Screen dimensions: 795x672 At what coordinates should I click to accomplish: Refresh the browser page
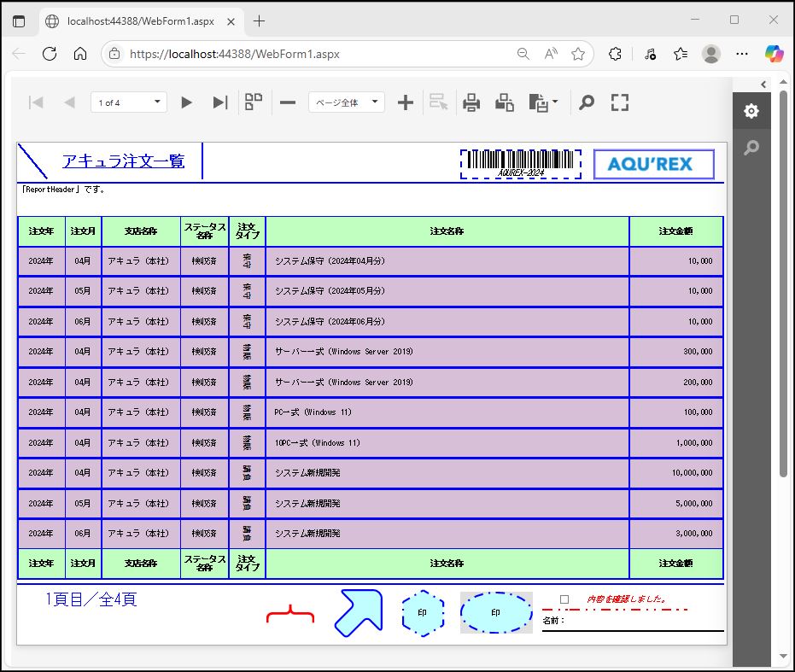coord(50,54)
